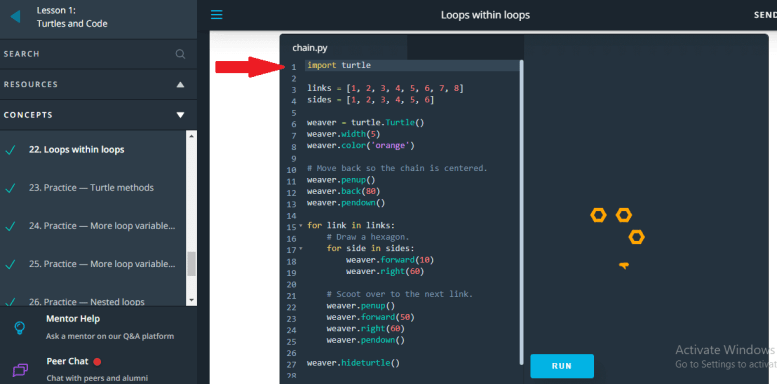Click the search magnifier icon
Image resolution: width=777 pixels, height=384 pixels.
[x=180, y=54]
